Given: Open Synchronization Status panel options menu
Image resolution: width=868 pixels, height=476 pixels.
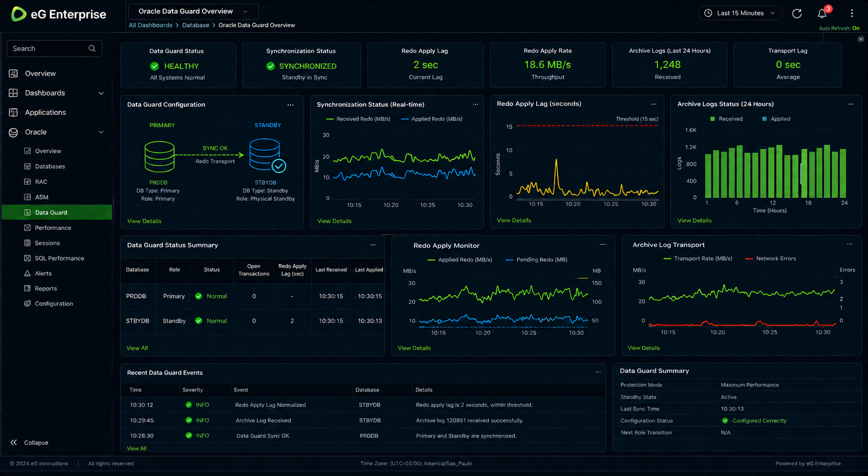Looking at the screenshot, I should 475,105.
